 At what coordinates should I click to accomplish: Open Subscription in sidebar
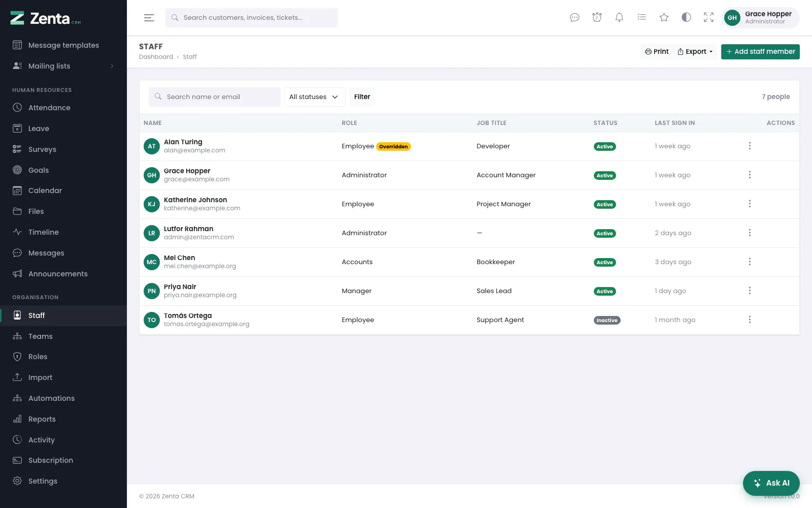pyautogui.click(x=63, y=460)
